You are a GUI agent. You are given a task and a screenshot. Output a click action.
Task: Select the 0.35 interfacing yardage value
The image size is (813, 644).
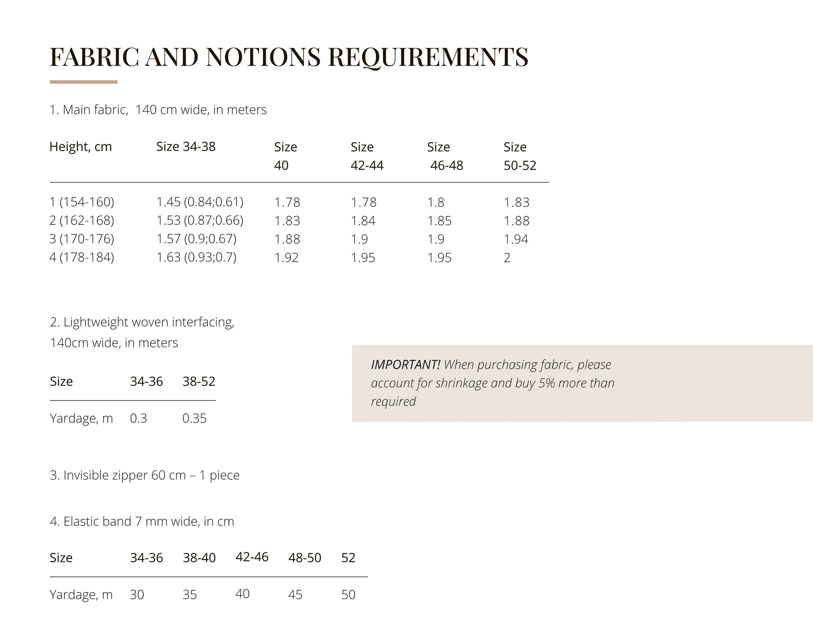[x=194, y=418]
